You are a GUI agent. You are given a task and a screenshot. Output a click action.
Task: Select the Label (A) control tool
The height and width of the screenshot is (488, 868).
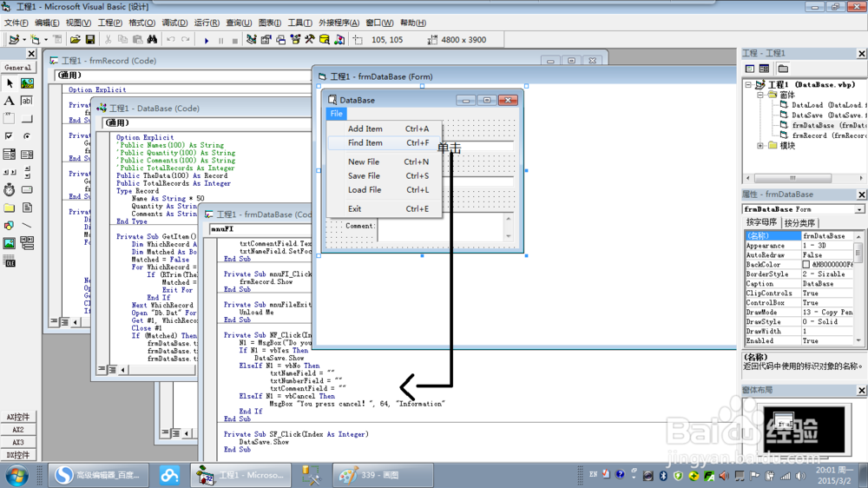click(10, 101)
